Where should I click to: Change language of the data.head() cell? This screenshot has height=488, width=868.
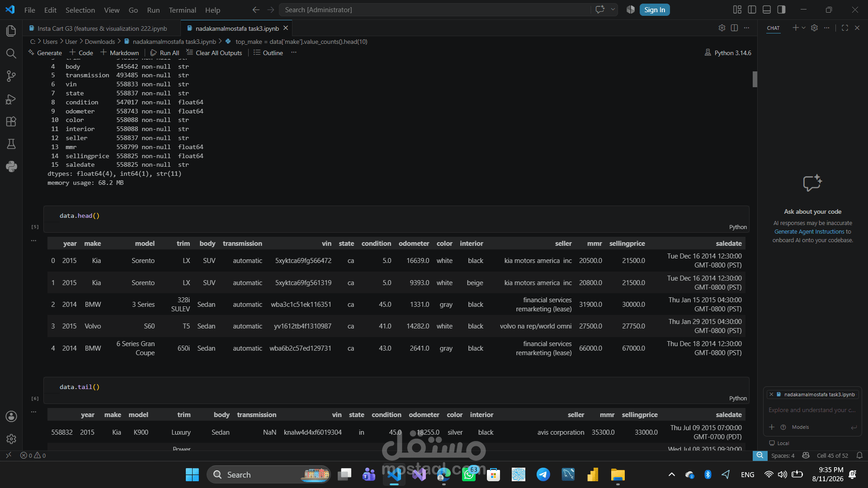tap(738, 227)
